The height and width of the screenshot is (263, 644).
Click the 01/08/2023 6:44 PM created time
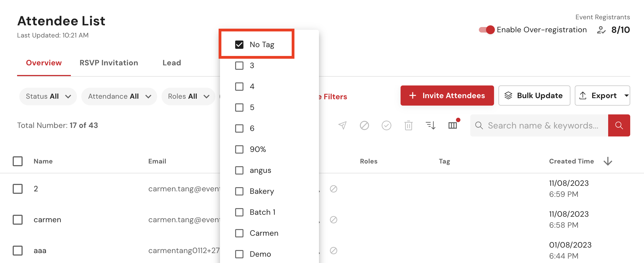click(x=570, y=251)
